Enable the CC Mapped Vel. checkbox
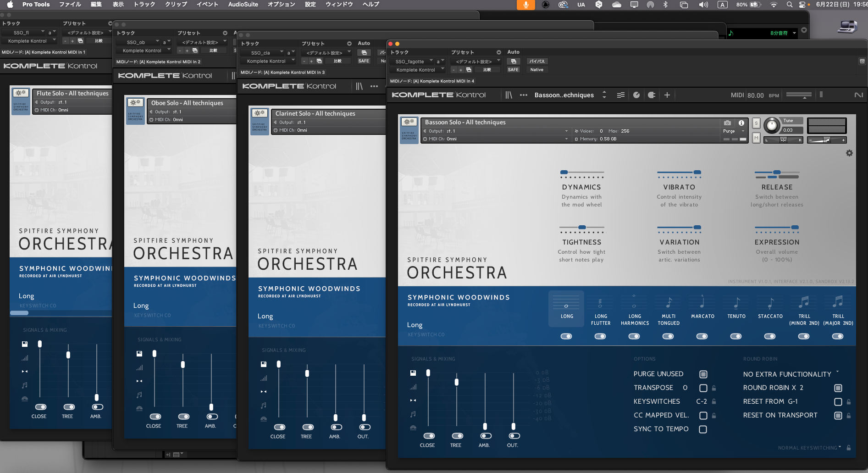This screenshot has height=473, width=868. tap(703, 416)
